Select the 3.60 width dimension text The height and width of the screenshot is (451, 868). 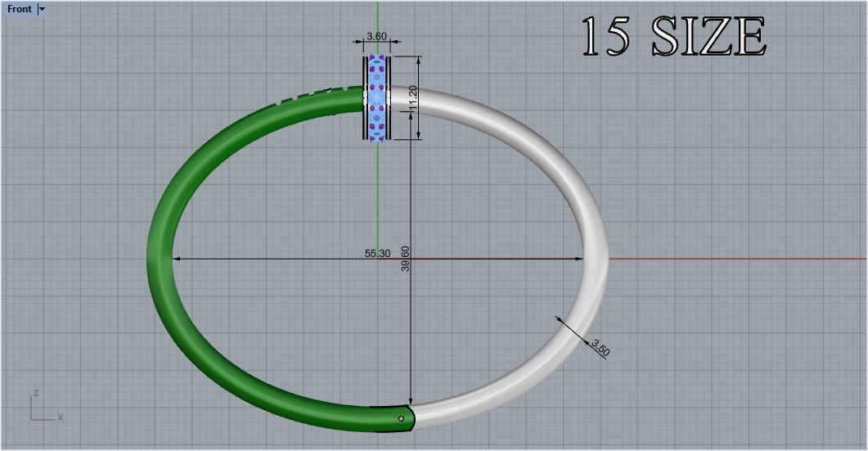[376, 36]
